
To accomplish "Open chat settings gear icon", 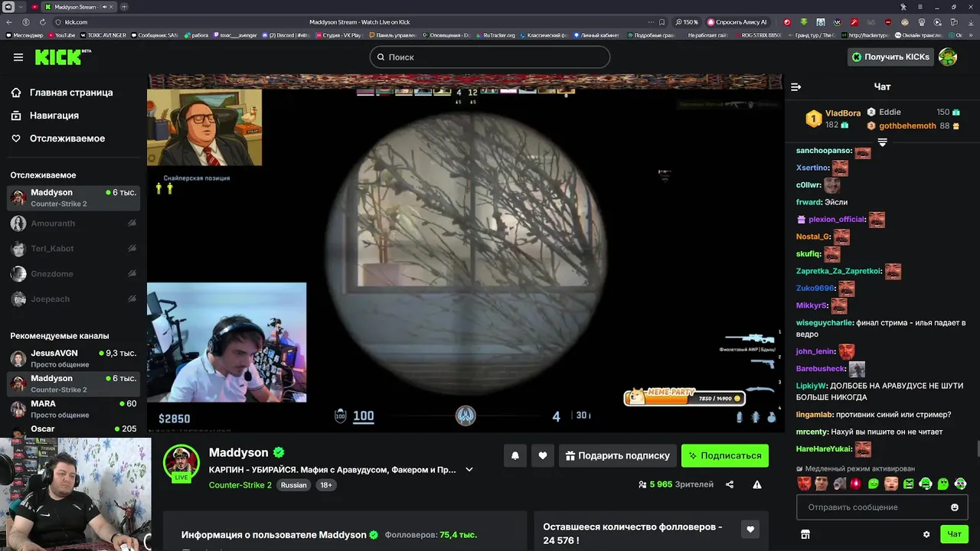I will click(x=926, y=534).
